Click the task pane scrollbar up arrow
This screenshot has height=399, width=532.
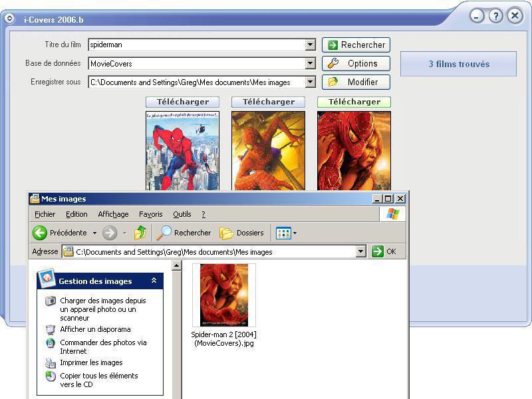point(176,265)
